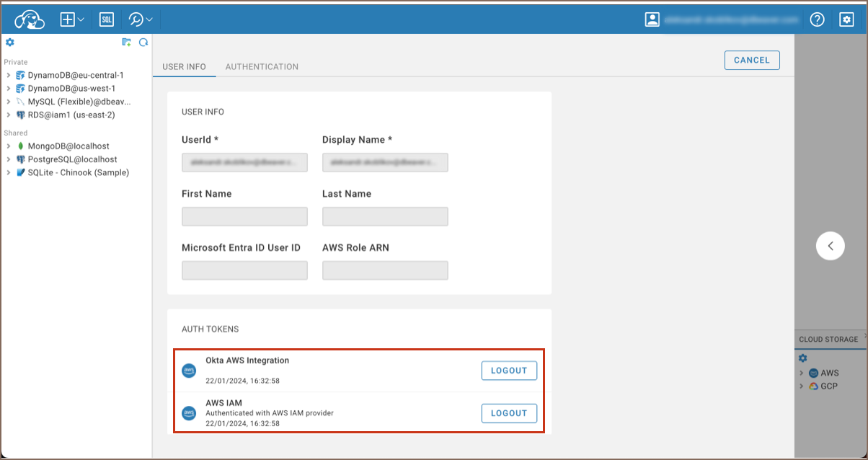Screen dimensions: 868x460
Task: Click the CloudBeaver logo icon
Action: [30, 19]
